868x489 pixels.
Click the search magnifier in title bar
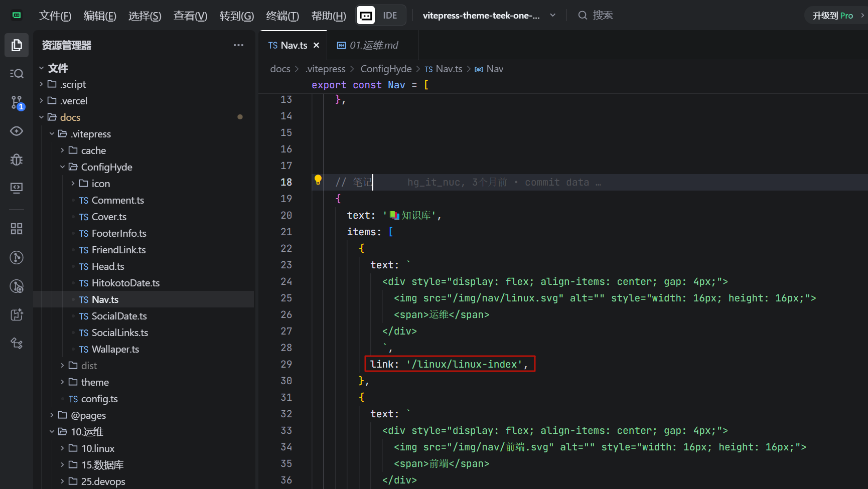coord(583,16)
